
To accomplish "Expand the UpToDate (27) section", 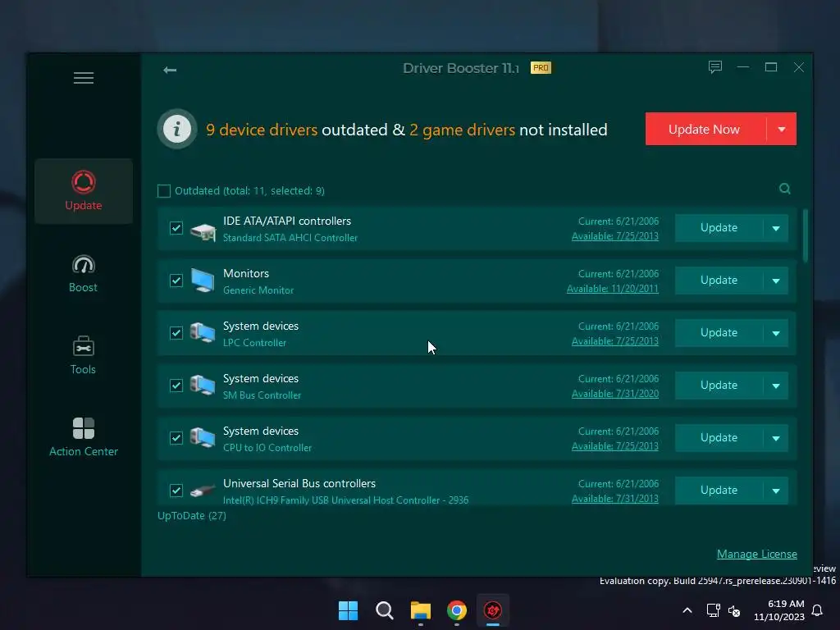I will click(192, 515).
